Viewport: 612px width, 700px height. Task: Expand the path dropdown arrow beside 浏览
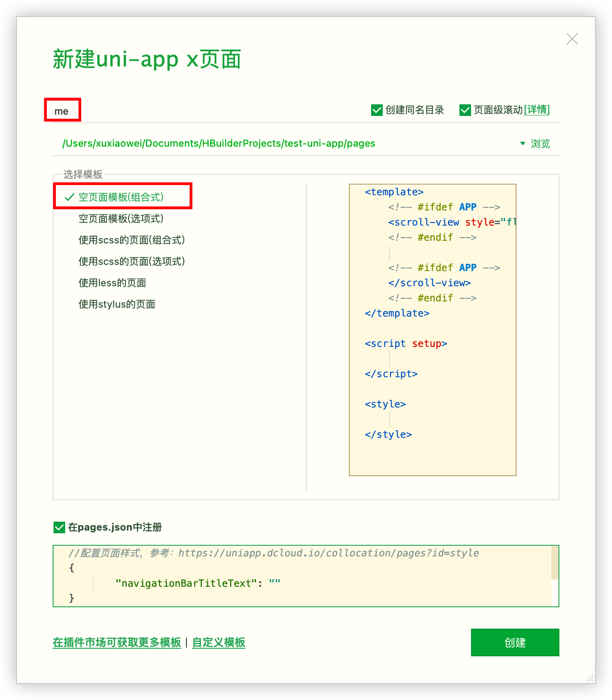pos(522,144)
